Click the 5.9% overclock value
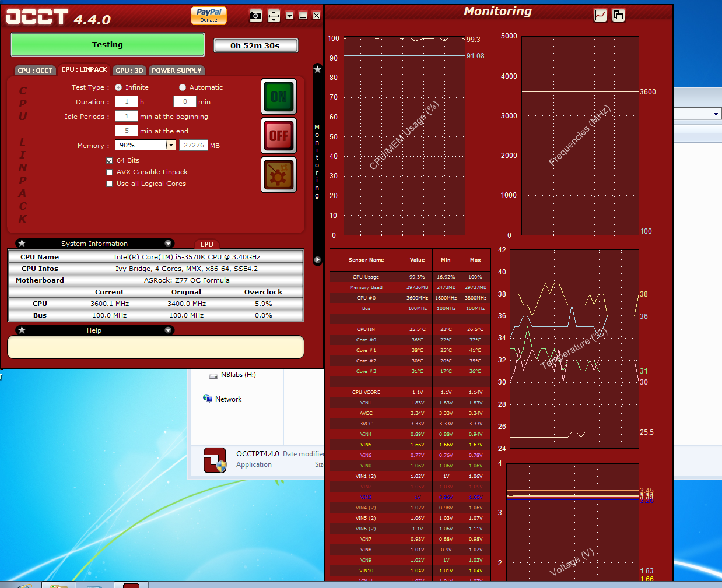This screenshot has height=588, width=722. tap(264, 304)
